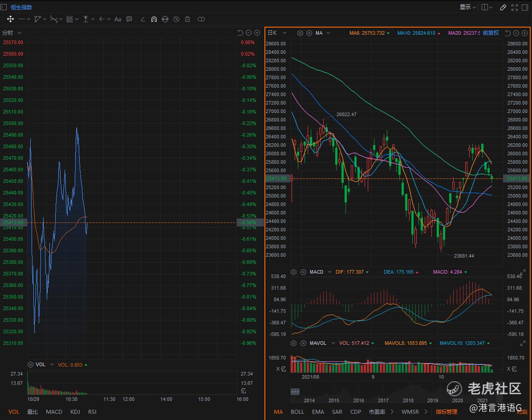532x420 pixels.
Task: Delete drawings with the trash icon
Action: [x=187, y=19]
